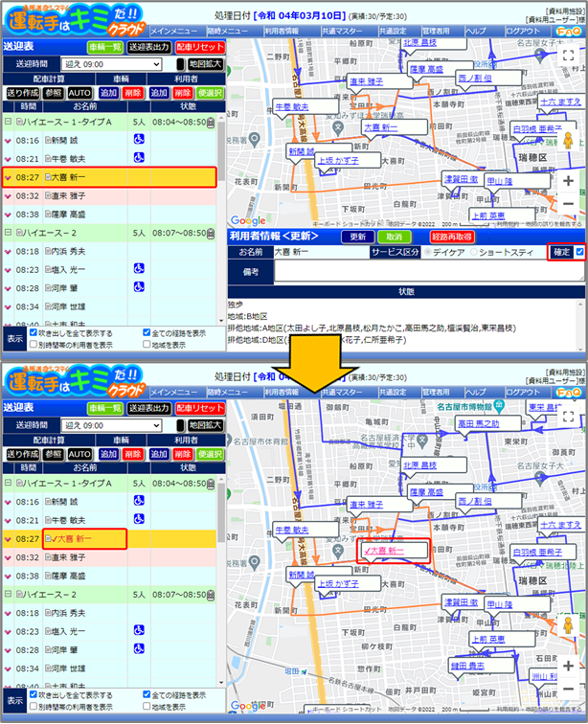Image resolution: width=588 pixels, height=724 pixels.
Task: Click the 経路再取得 button
Action: click(452, 237)
